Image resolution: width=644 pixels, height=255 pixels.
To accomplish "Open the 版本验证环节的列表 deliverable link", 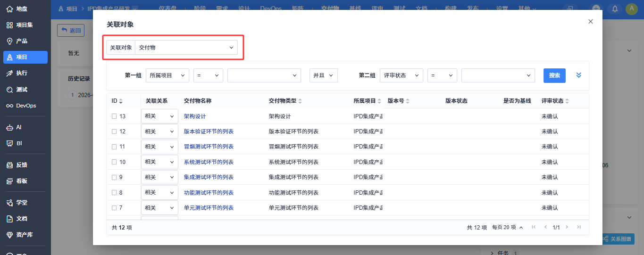I will 209,132.
